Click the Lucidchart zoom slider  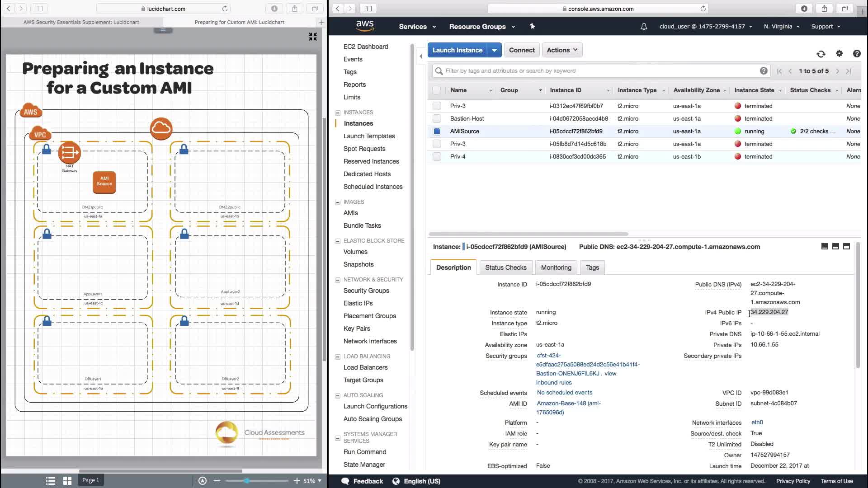pyautogui.click(x=247, y=481)
